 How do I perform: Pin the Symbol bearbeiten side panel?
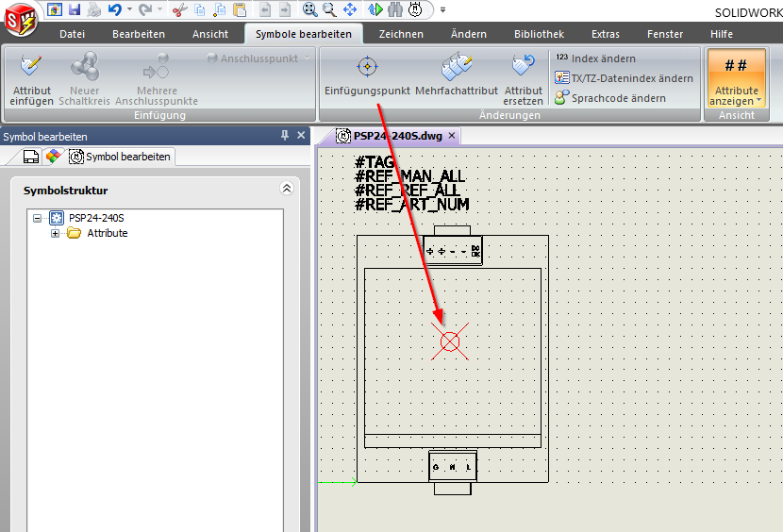click(x=286, y=136)
